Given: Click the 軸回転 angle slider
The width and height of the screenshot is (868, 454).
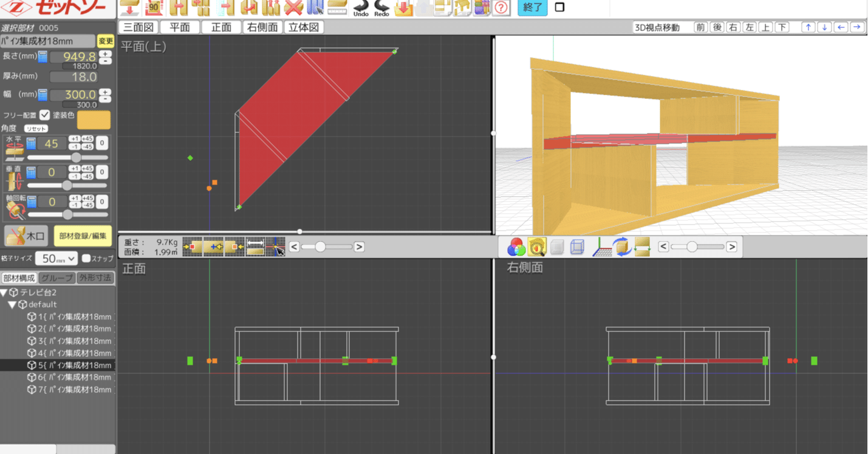Looking at the screenshot, I should tap(67, 214).
